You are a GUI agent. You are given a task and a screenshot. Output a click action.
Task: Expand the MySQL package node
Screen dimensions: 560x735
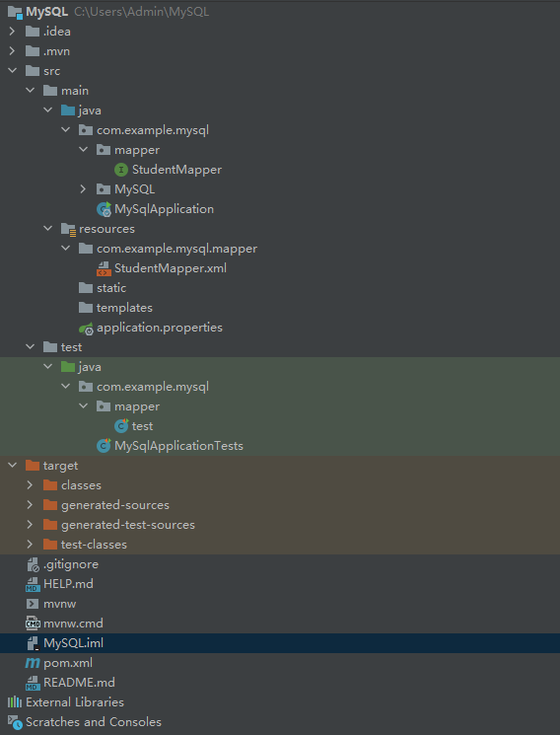(84, 189)
